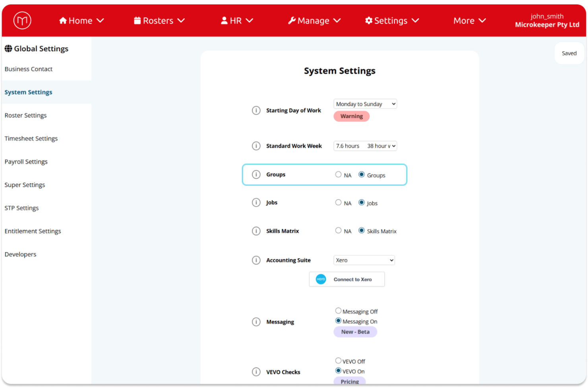Select Skills Matrix radio option
Screen dimensions: 588x392
[362, 230]
